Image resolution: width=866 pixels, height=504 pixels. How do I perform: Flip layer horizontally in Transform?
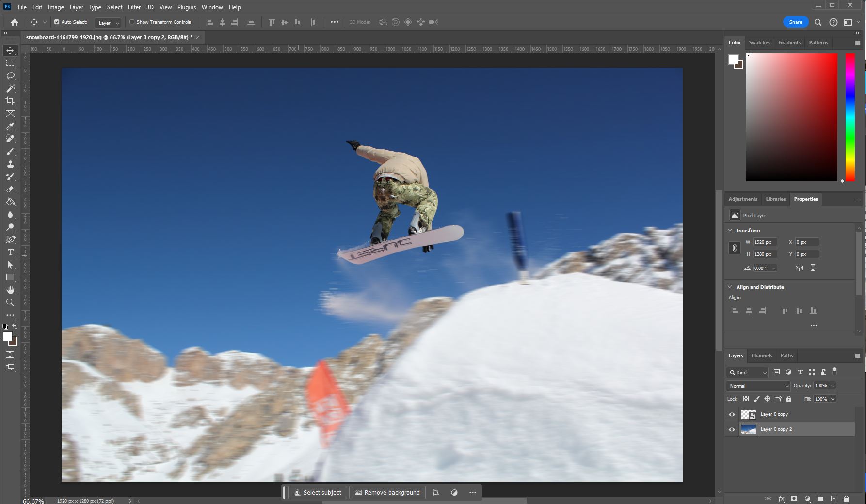tap(799, 268)
